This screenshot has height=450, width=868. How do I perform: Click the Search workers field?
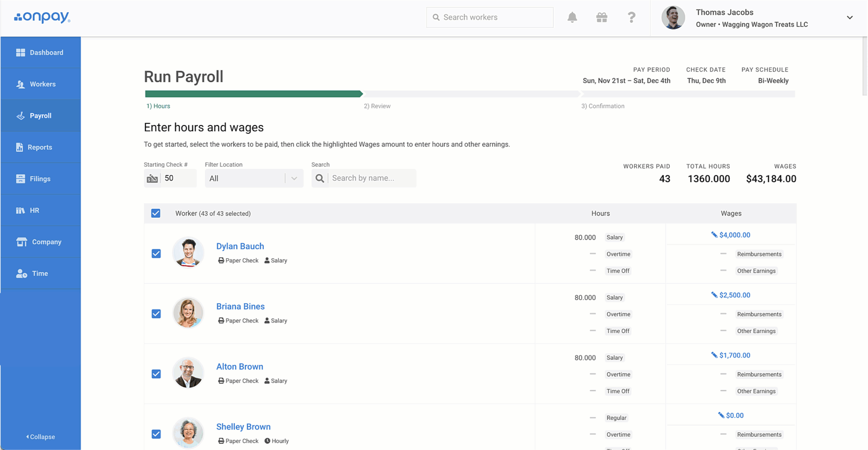click(490, 17)
